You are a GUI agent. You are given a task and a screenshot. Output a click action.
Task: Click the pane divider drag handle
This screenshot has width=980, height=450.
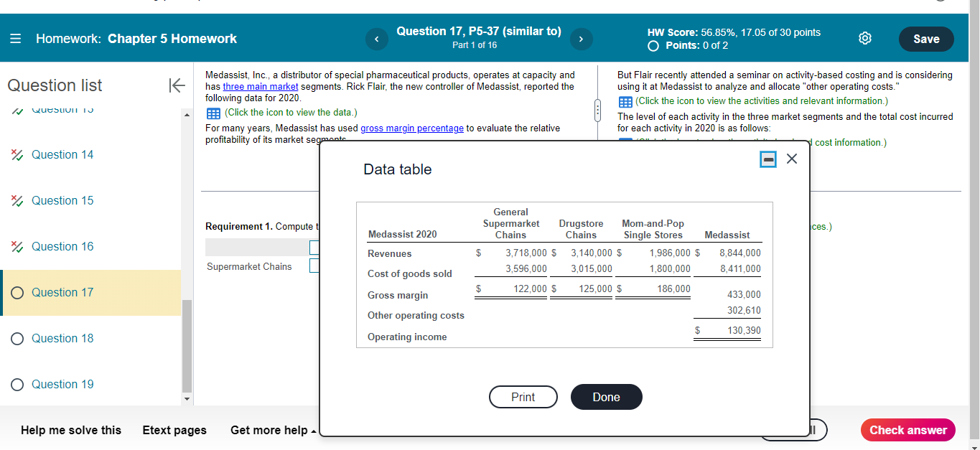click(596, 111)
